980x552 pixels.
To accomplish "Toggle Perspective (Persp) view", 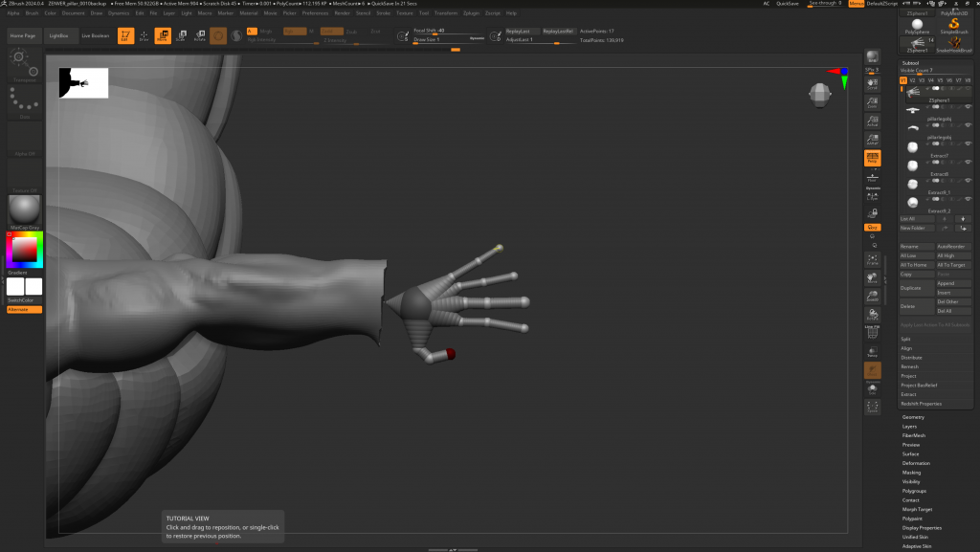I will point(873,158).
